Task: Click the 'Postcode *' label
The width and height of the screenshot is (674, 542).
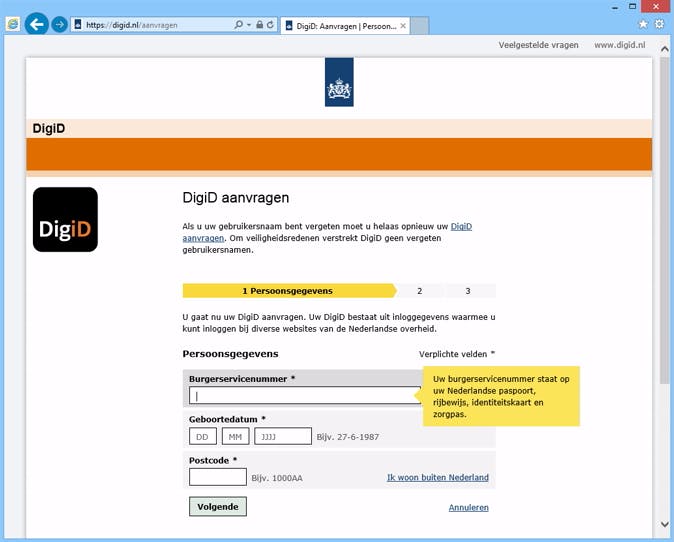Action: pos(213,460)
